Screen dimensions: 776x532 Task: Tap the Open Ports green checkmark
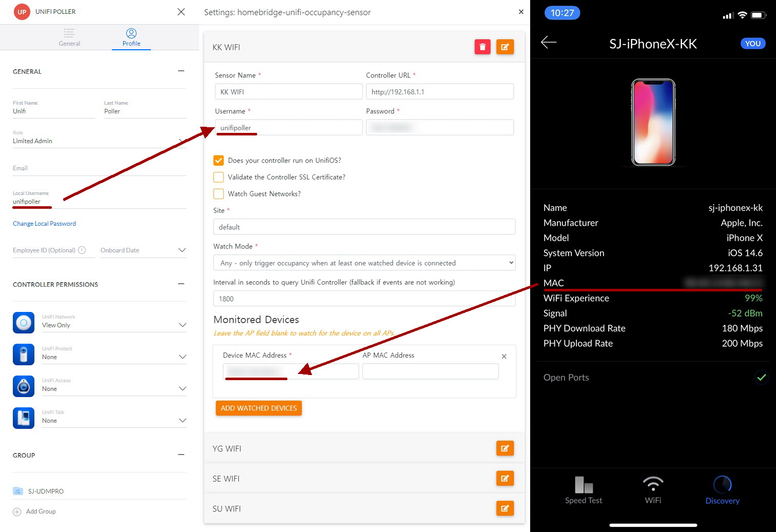[x=762, y=378]
